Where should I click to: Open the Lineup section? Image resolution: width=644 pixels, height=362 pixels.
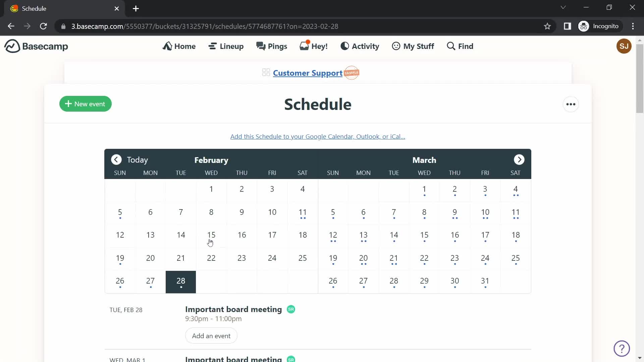[226, 46]
